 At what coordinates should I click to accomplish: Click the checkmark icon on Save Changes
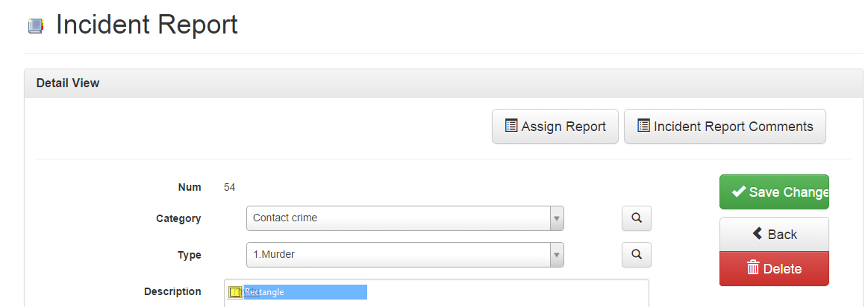click(738, 192)
